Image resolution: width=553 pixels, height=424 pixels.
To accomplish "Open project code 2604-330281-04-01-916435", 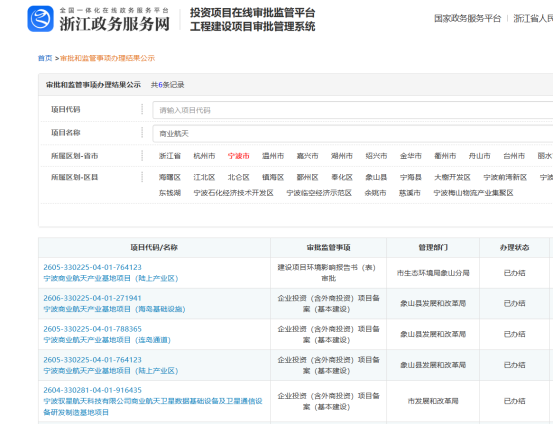I will 92,390.
